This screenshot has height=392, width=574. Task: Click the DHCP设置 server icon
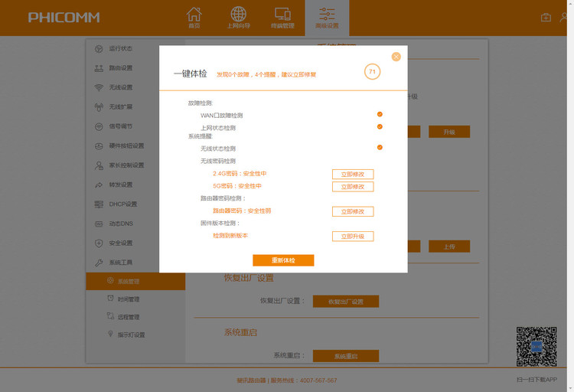99,204
